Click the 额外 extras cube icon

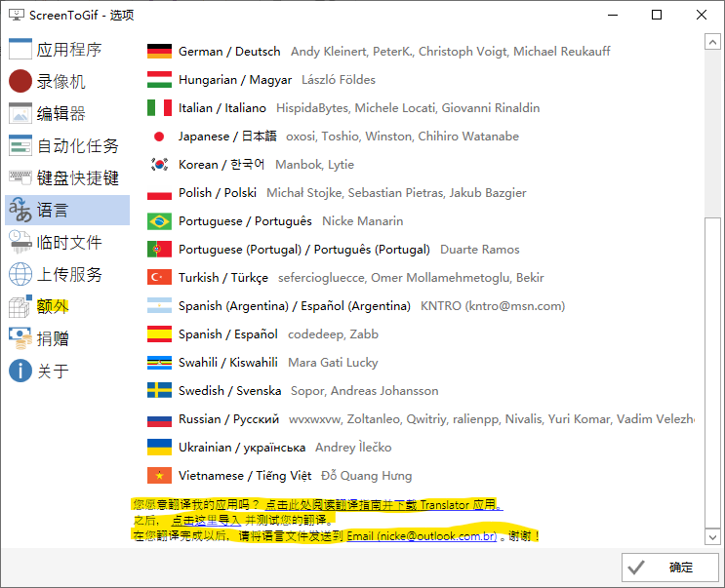pos(20,306)
